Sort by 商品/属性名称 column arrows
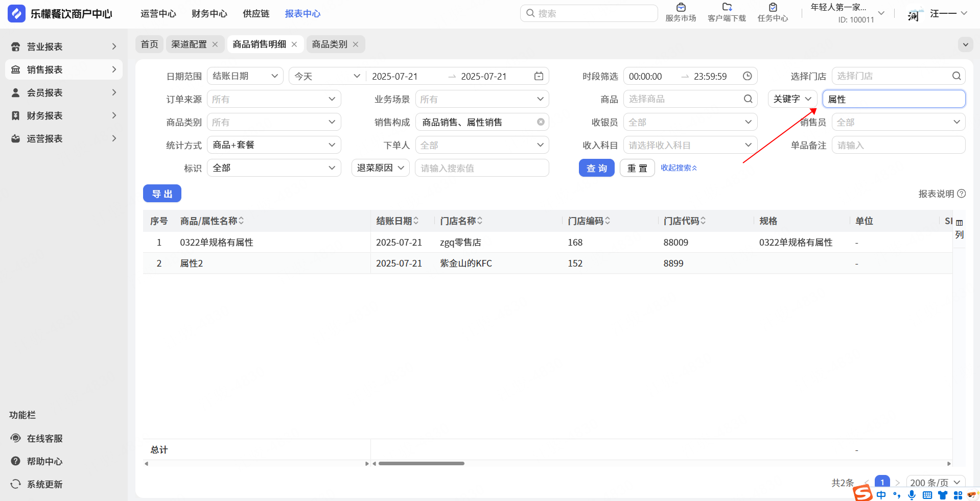Viewport: 980px width, 501px height. [x=241, y=221]
